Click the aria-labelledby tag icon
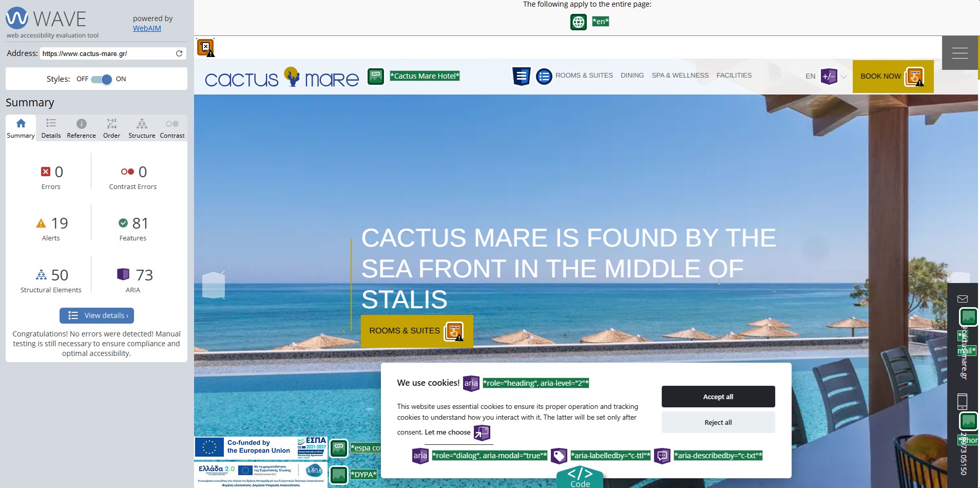Viewport: 980px width, 488px height. [x=559, y=456]
